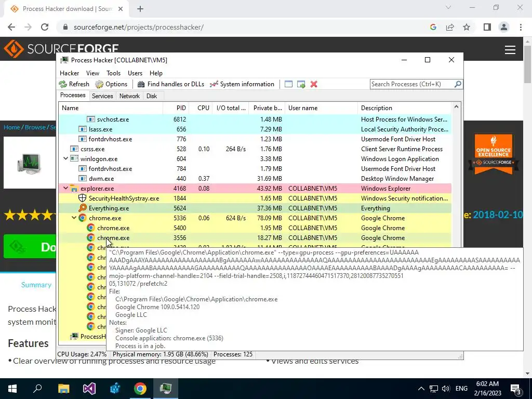Click the CPU Usage status bar entry

point(82,354)
